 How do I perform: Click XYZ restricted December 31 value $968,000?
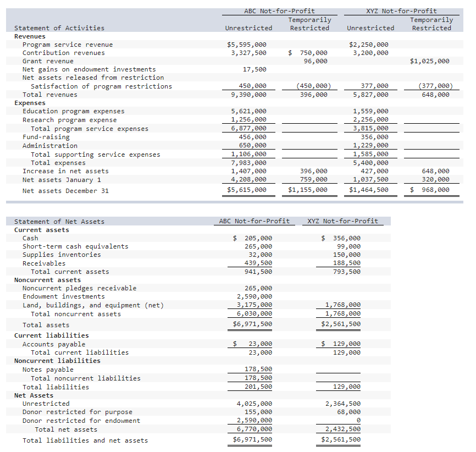[x=429, y=190]
